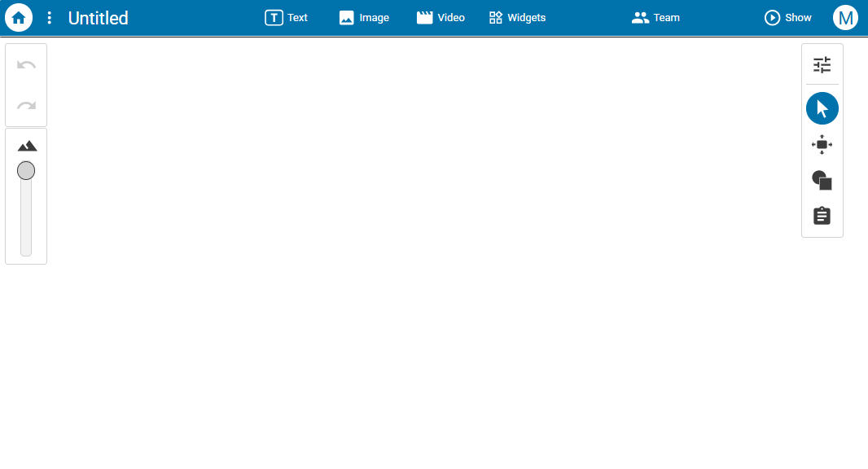Image resolution: width=868 pixels, height=469 pixels.
Task: Click the Untitled title field
Action: point(97,17)
